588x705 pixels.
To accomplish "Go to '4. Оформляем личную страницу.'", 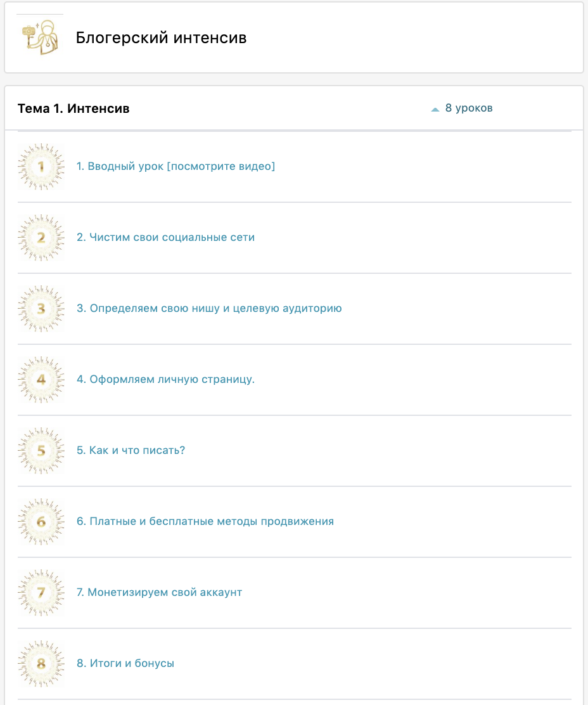I will coord(165,380).
